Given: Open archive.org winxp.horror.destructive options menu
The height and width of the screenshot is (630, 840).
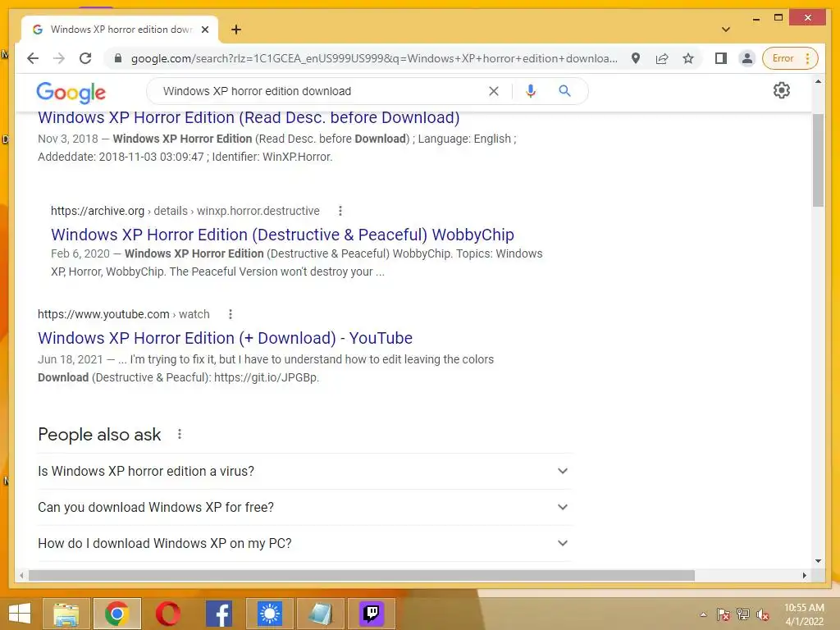Looking at the screenshot, I should point(340,211).
